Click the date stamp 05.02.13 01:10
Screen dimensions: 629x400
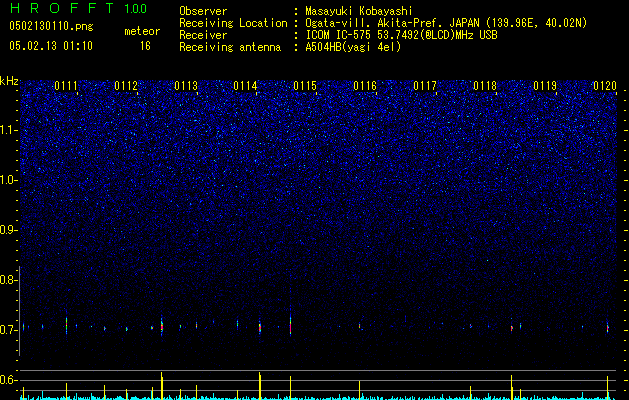[x=51, y=46]
